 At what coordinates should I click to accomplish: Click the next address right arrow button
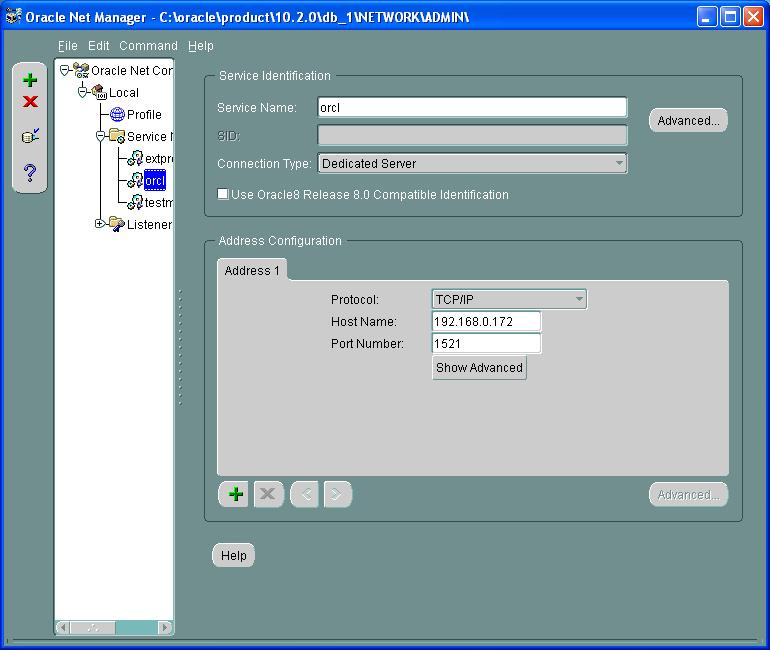tap(337, 494)
